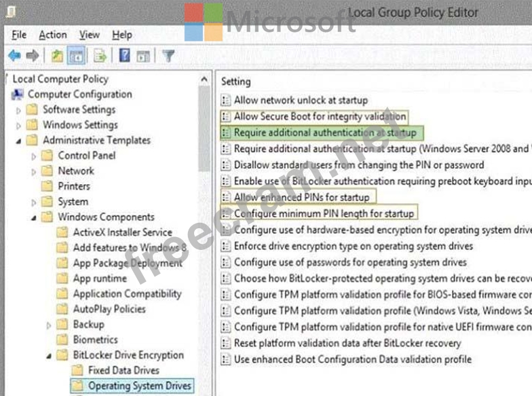Select Local Computer Policy root node
Image resolution: width=532 pixels, height=396 pixels.
point(60,79)
